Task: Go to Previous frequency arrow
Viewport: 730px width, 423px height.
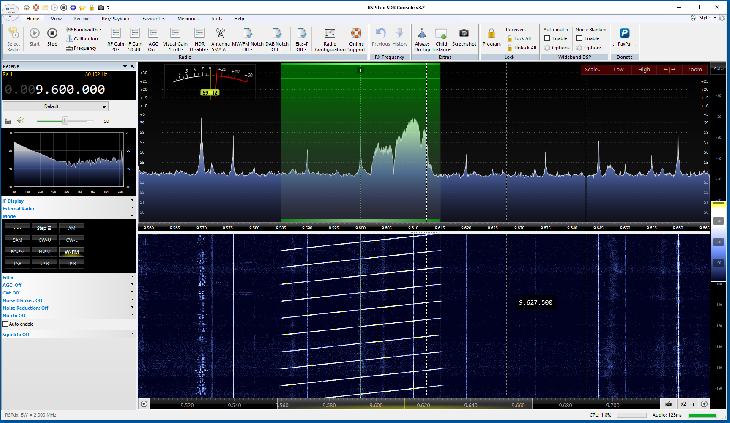Action: 381,34
